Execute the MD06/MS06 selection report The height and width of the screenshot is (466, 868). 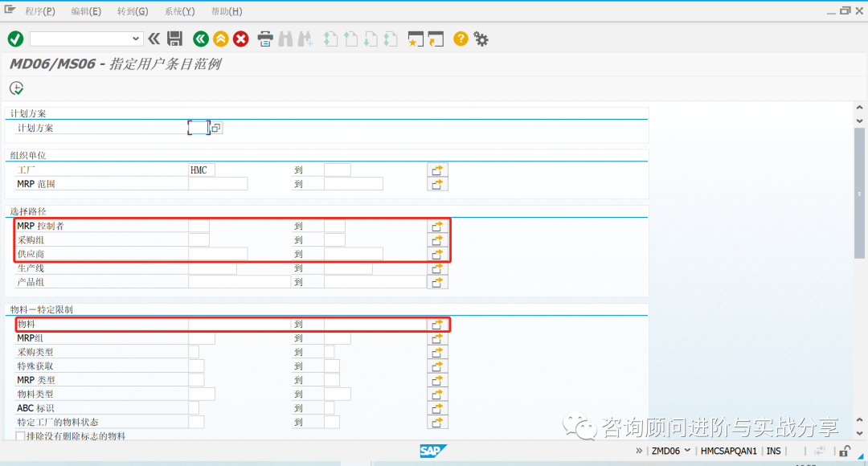pos(16,88)
